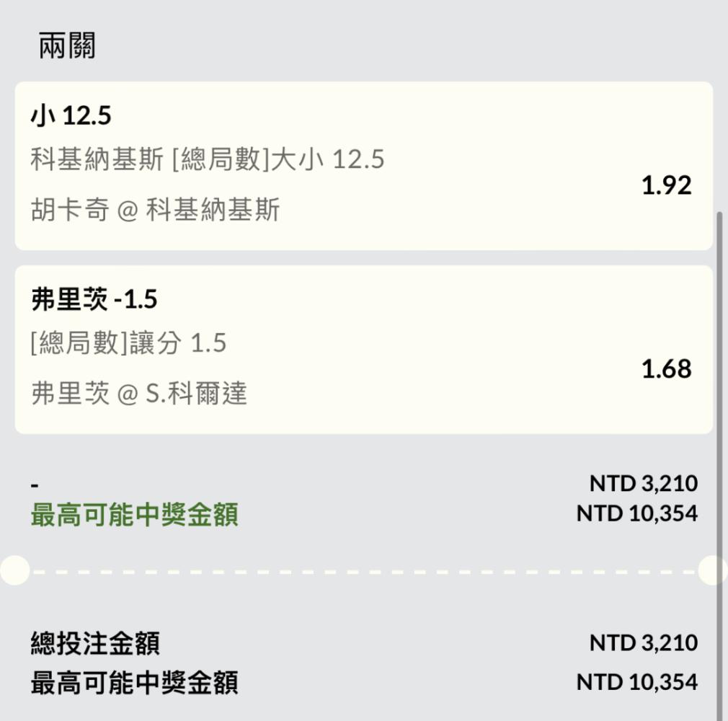Select the 1.92 odds value
This screenshot has width=728, height=721.
666,185
